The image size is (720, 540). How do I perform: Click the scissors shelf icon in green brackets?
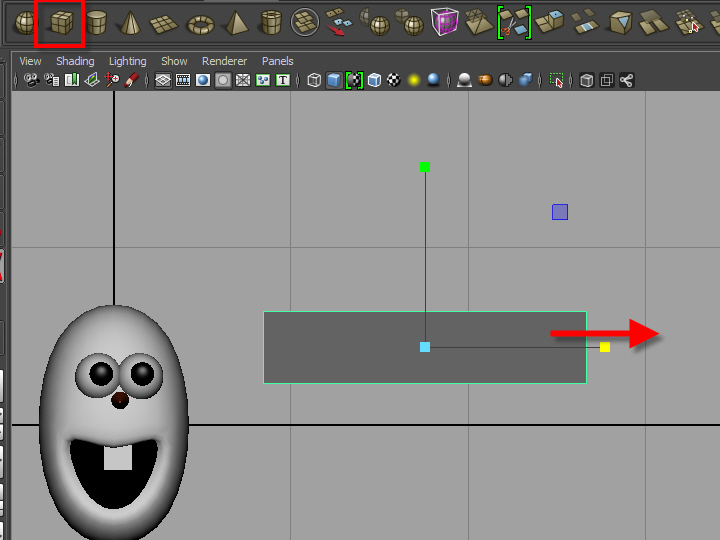click(515, 21)
